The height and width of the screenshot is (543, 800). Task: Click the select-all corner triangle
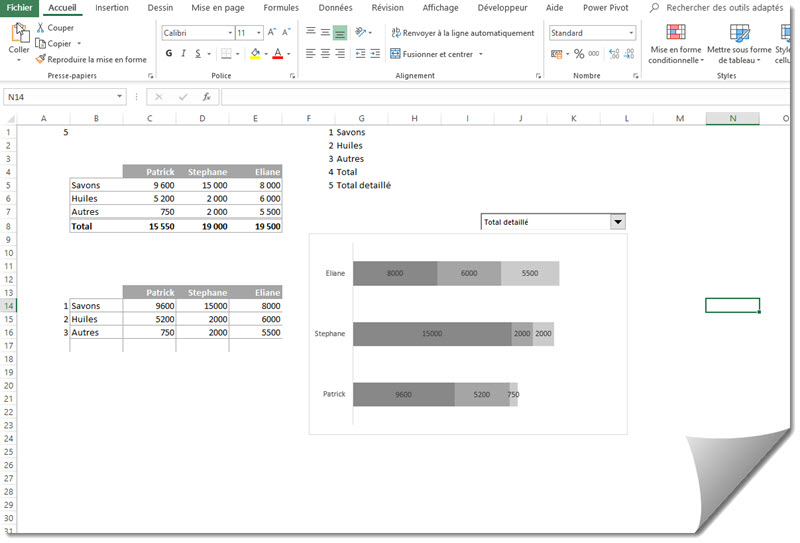pyautogui.click(x=10, y=119)
